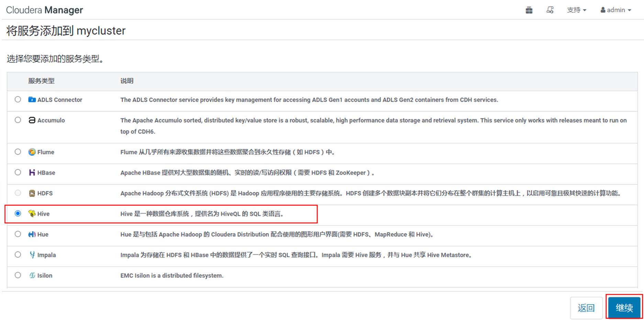Open the running commands icon in header
Screen dimensions: 644x320
click(550, 10)
